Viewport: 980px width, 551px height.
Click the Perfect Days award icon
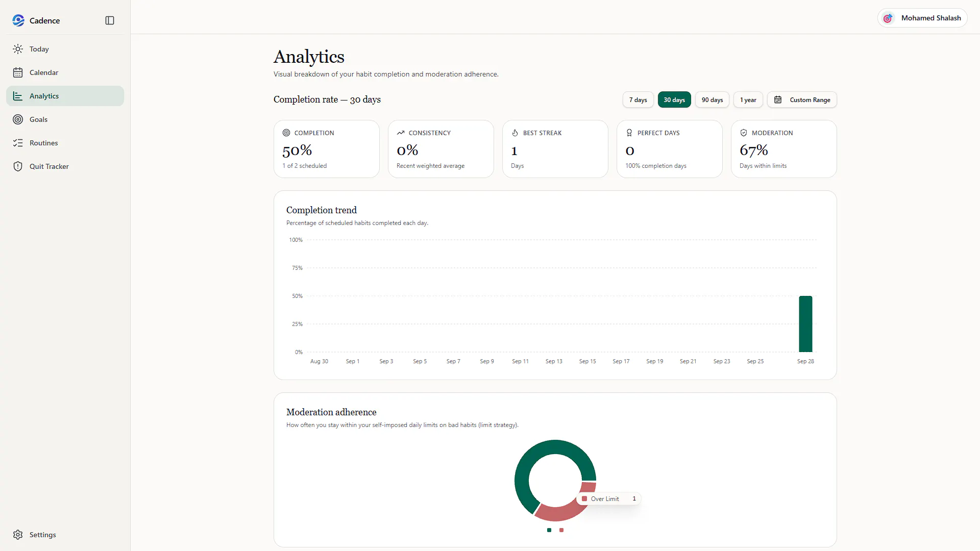(x=629, y=133)
